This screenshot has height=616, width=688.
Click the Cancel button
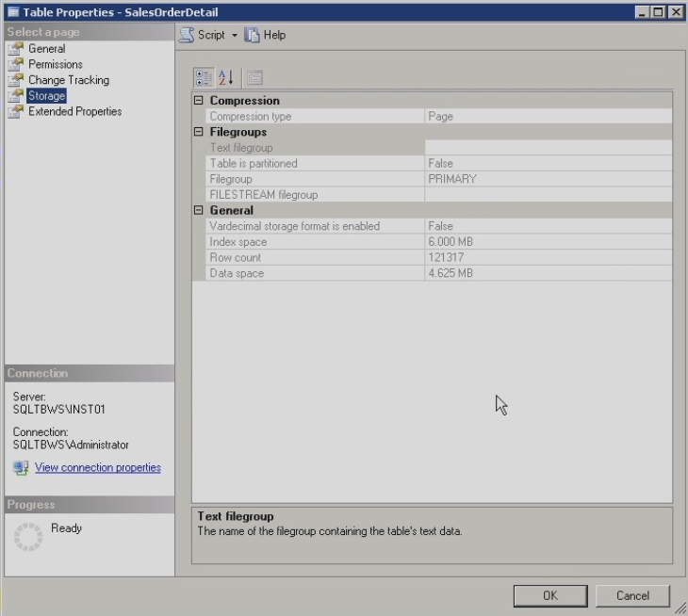(632, 596)
